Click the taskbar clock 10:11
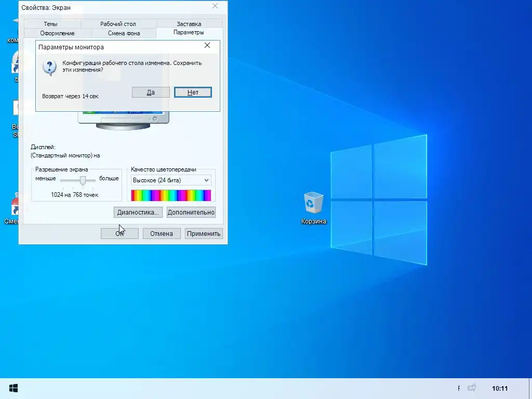The image size is (532, 399). click(x=500, y=389)
